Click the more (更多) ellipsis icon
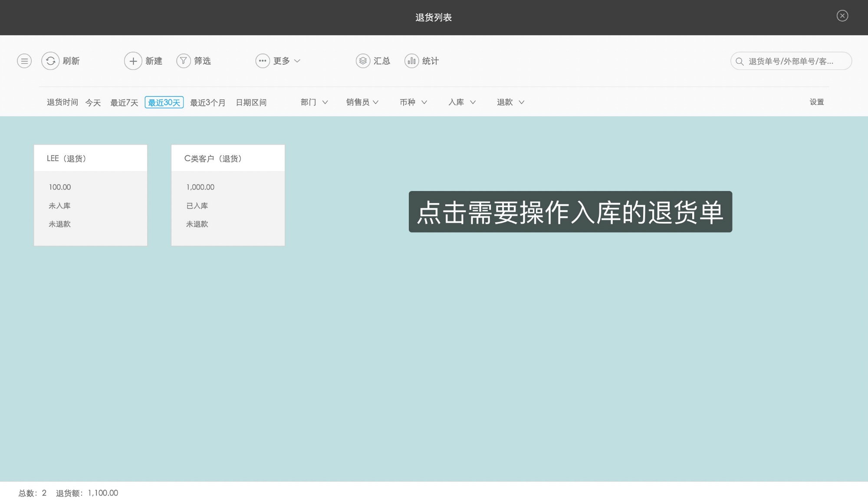The height and width of the screenshot is (504, 868). pos(262,61)
